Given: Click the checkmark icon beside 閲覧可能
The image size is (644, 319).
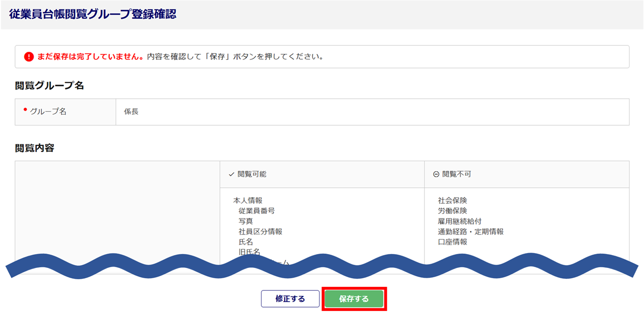Looking at the screenshot, I should (x=231, y=174).
